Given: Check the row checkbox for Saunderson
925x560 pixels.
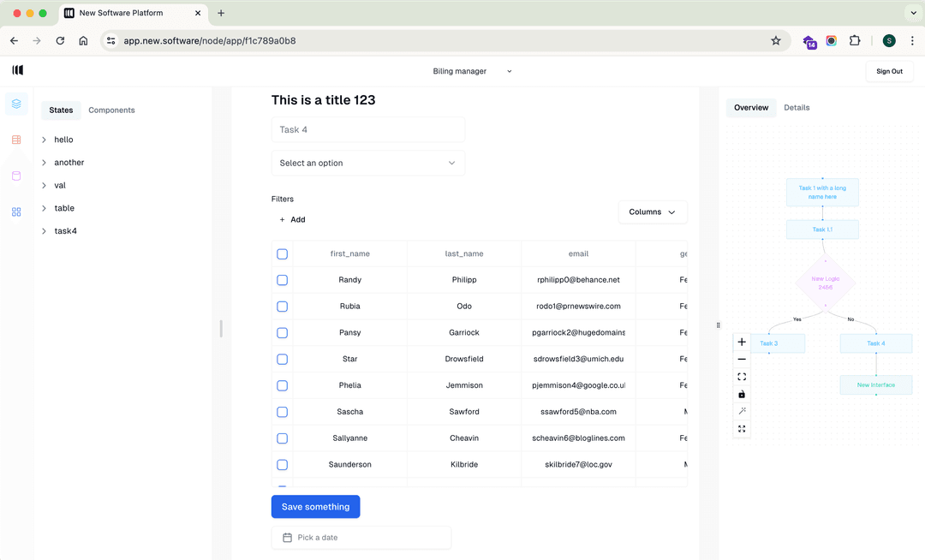Looking at the screenshot, I should click(x=282, y=464).
